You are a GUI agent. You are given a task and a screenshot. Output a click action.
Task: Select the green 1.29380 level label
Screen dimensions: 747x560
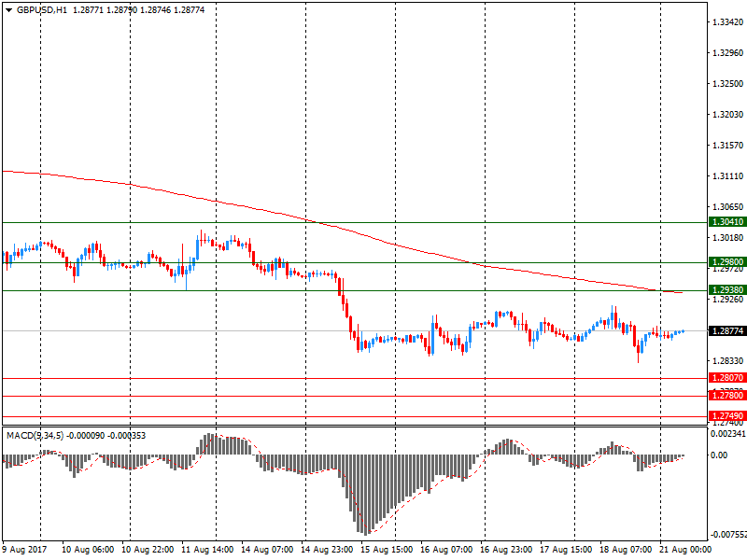pos(727,290)
